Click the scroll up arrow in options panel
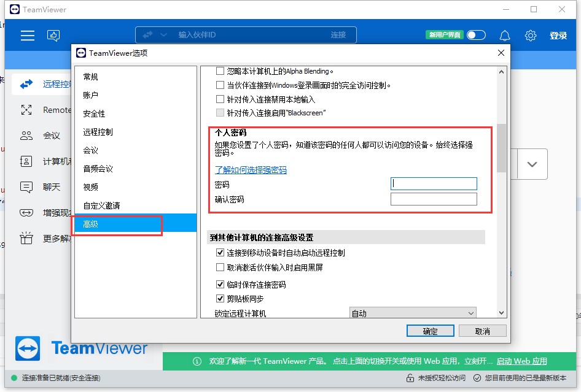This screenshot has height=392, width=581. (x=501, y=72)
